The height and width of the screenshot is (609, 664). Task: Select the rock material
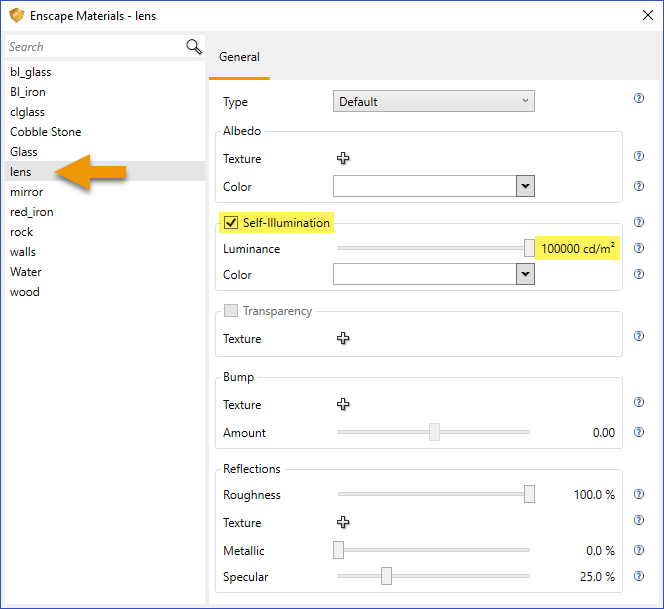[x=105, y=232]
